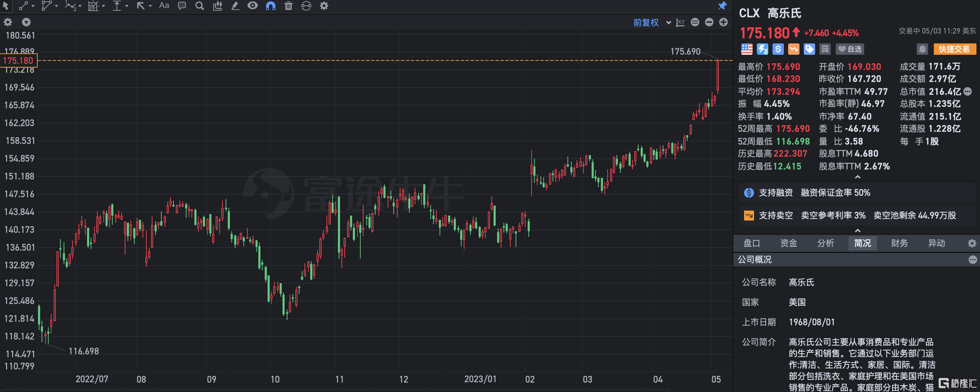Toggle drawings visibility with eye icon

(253, 6)
